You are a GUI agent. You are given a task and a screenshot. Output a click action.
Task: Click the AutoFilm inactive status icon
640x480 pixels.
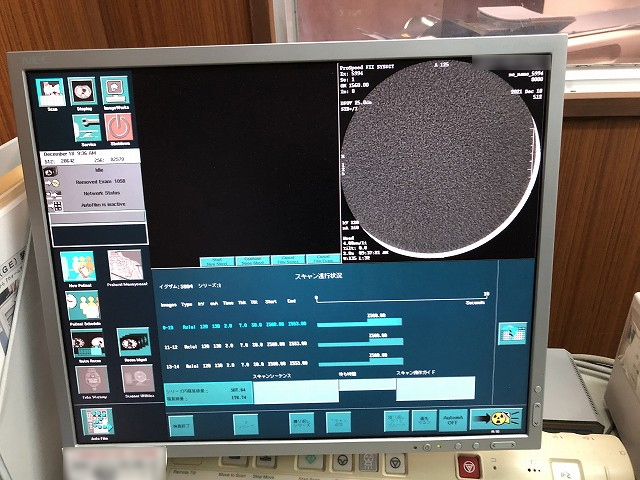(x=56, y=206)
